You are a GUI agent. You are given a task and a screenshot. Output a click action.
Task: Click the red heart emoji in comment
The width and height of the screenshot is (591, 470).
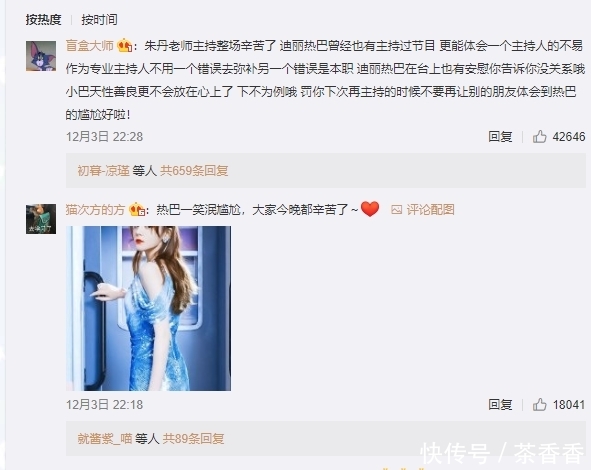click(370, 209)
